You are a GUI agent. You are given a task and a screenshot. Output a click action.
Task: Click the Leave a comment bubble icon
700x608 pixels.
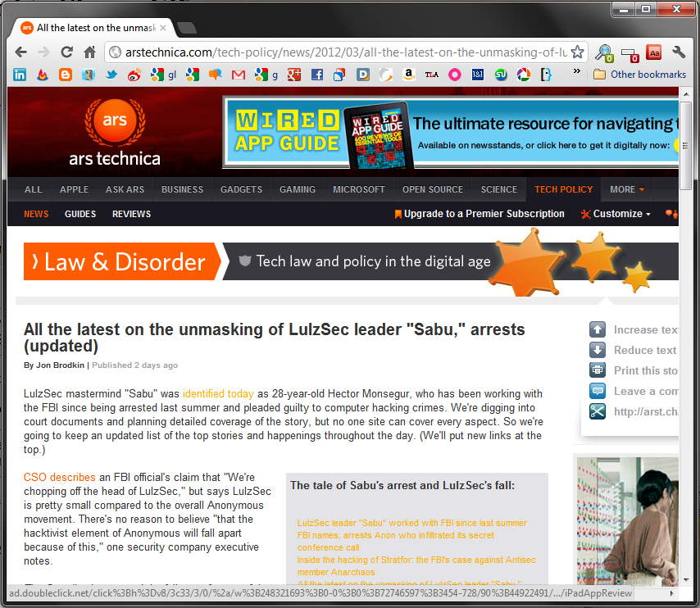598,391
